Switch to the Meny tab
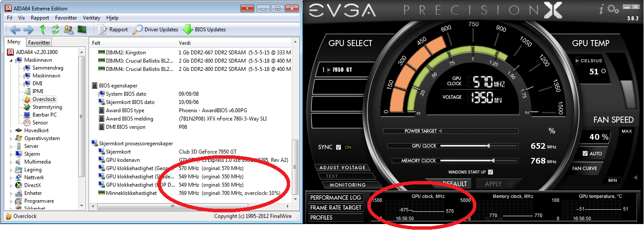 pyautogui.click(x=14, y=42)
